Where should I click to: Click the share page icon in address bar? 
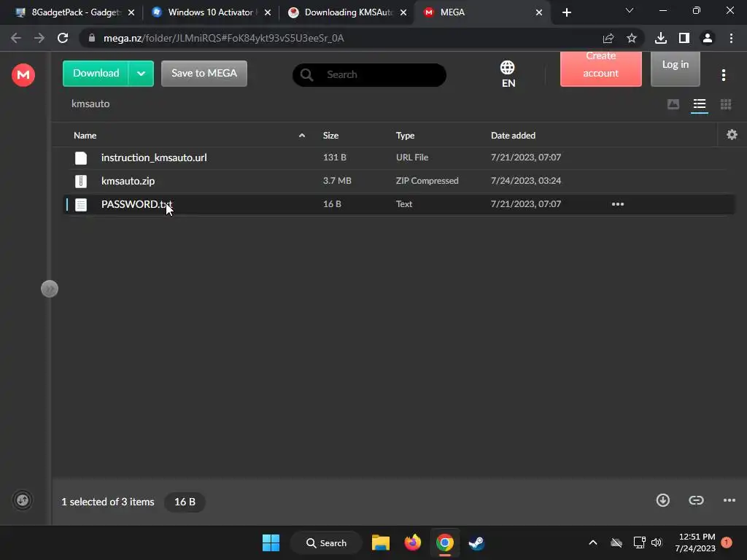608,38
